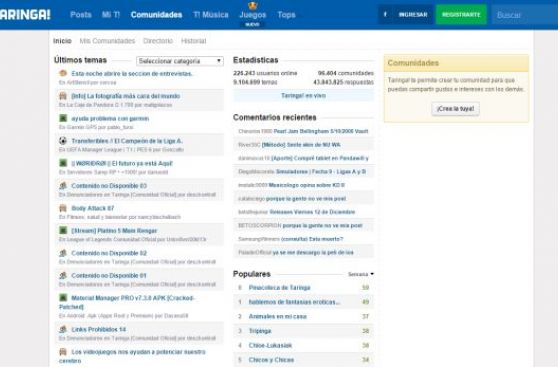Click icon beside 'Contenido no Disponible 03'

[63, 185]
